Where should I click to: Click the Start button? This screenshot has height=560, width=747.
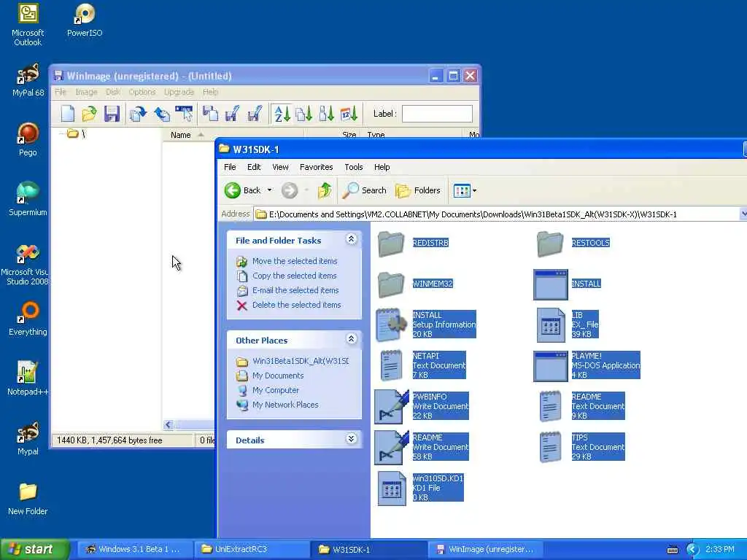(35, 550)
